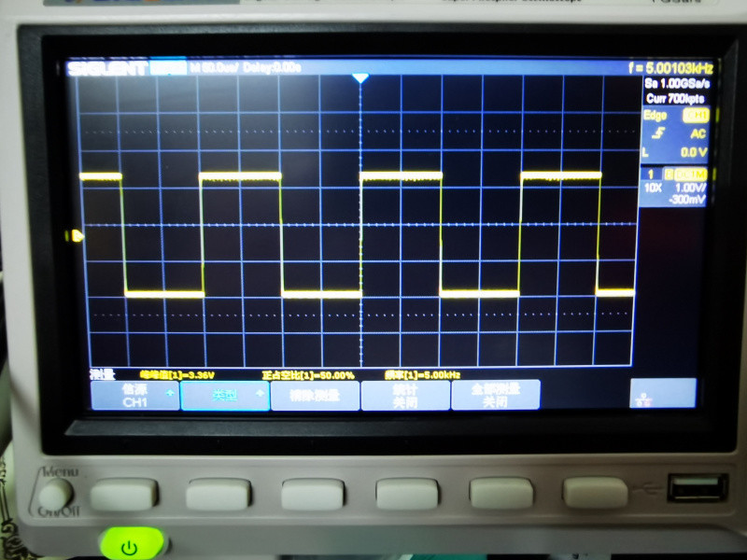
Task: Click the trigger position marker at top
Action: click(360, 79)
